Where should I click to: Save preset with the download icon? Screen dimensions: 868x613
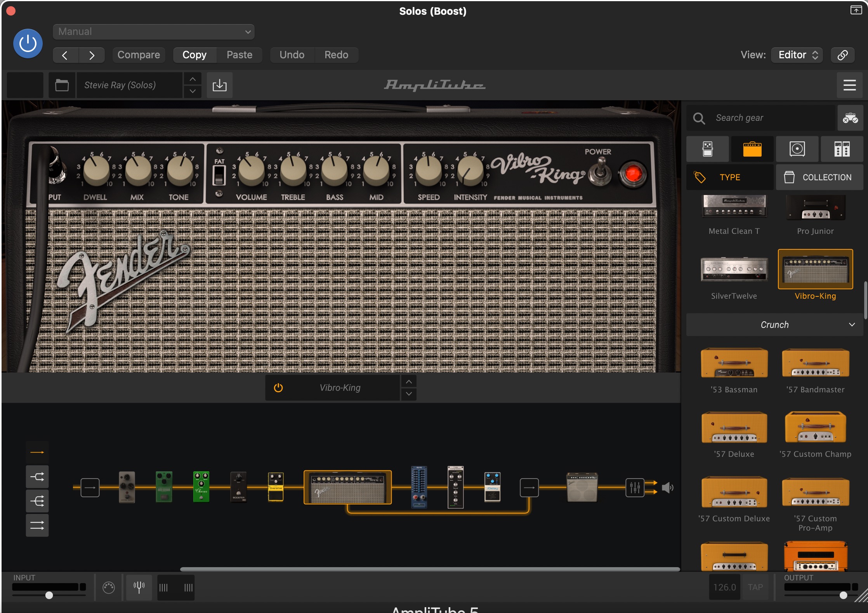(x=220, y=85)
